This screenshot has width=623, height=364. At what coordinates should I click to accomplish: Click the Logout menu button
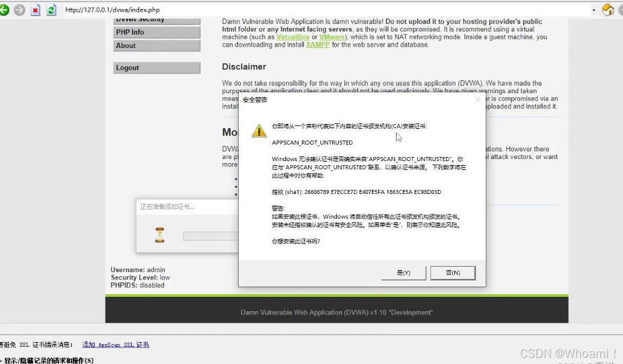click(x=156, y=68)
